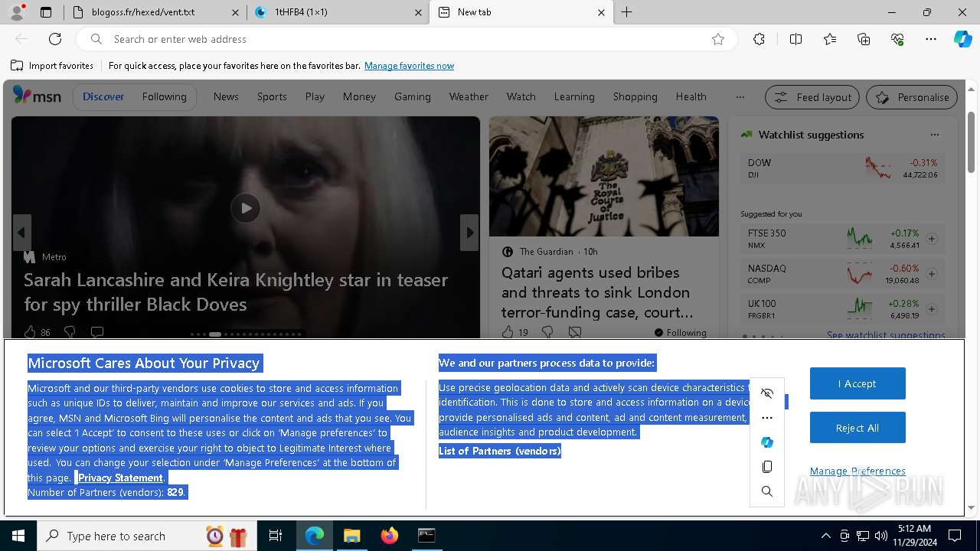Go to next carousel story
980x551 pixels.
pos(469,233)
